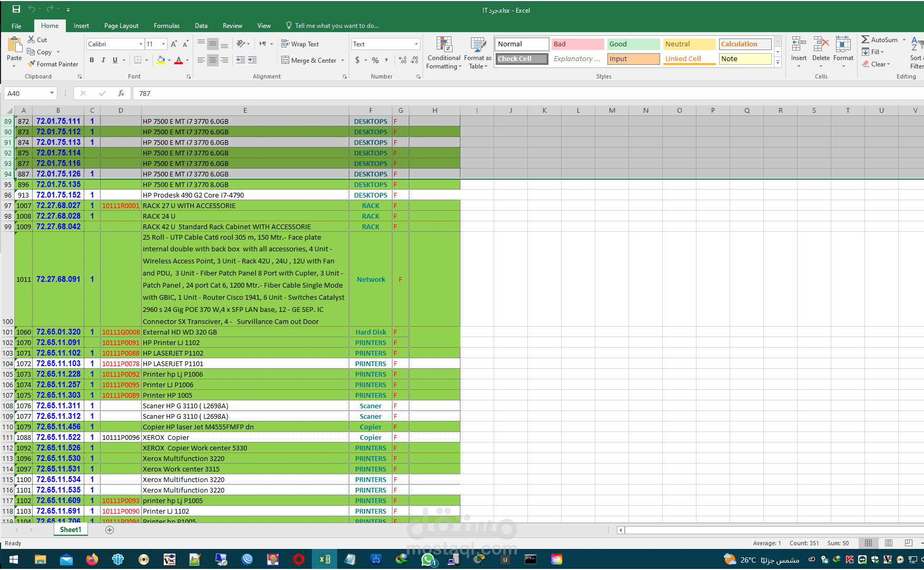Toggle Top Align in Alignment group

[x=201, y=44]
